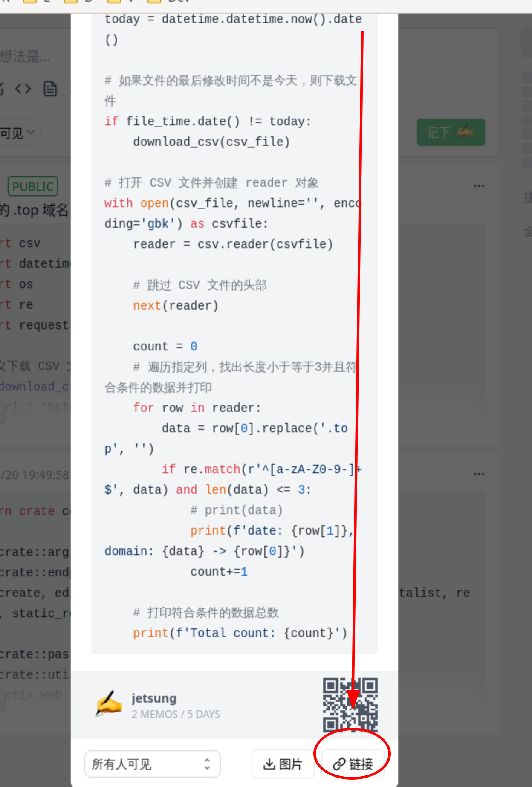Image resolution: width=532 pixels, height=787 pixels.
Task: Click the count = 0 code line
Action: click(x=165, y=347)
